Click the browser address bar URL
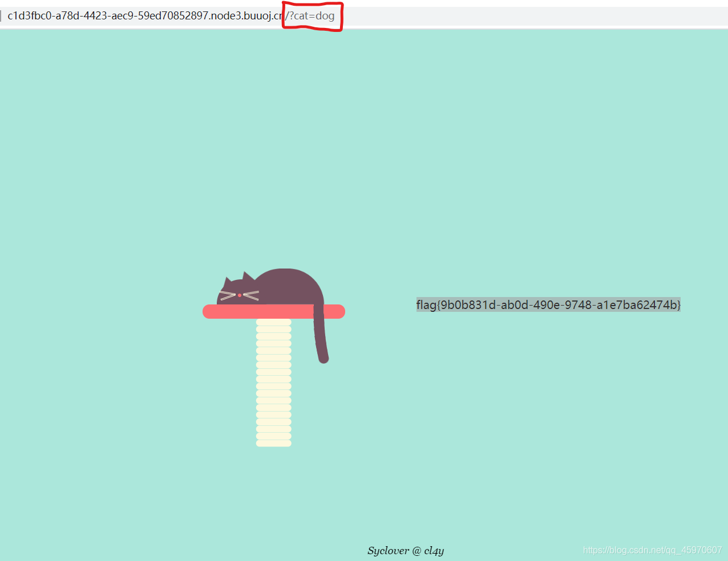 [171, 15]
